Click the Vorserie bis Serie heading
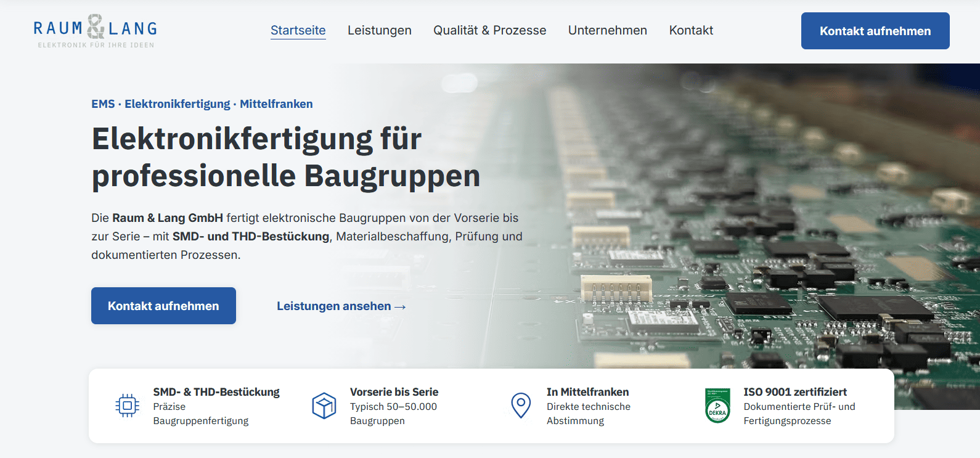Image resolution: width=980 pixels, height=458 pixels. pyautogui.click(x=394, y=392)
